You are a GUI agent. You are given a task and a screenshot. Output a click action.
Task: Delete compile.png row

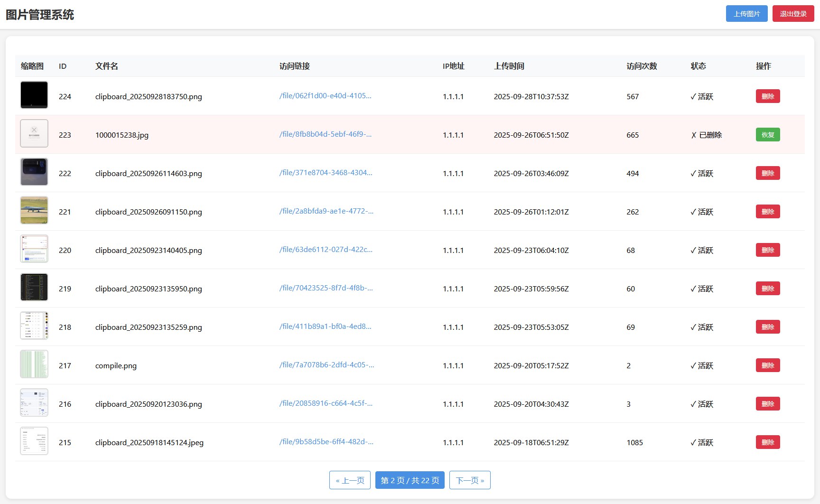[767, 365]
